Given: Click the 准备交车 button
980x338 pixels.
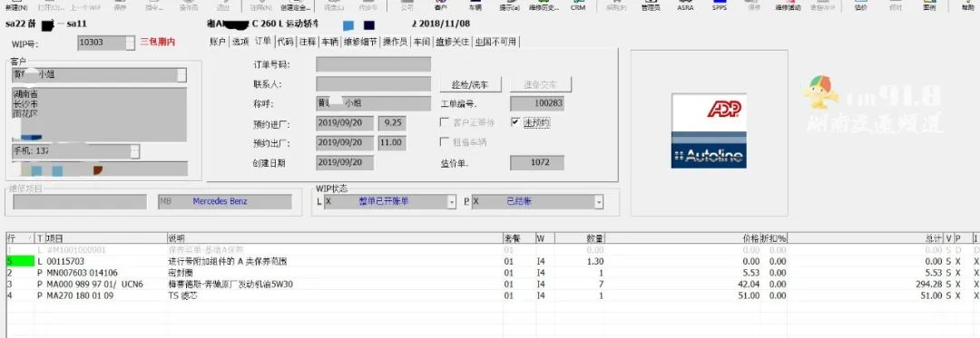Looking at the screenshot, I should pos(541,84).
